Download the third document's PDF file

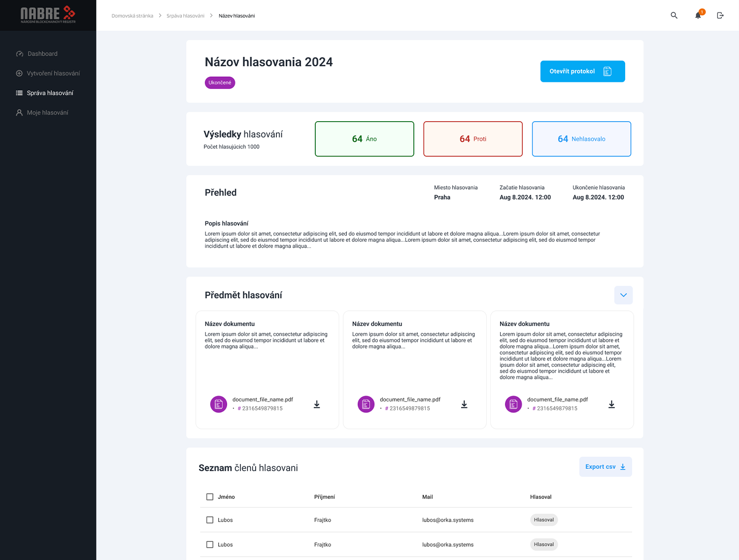click(x=611, y=404)
